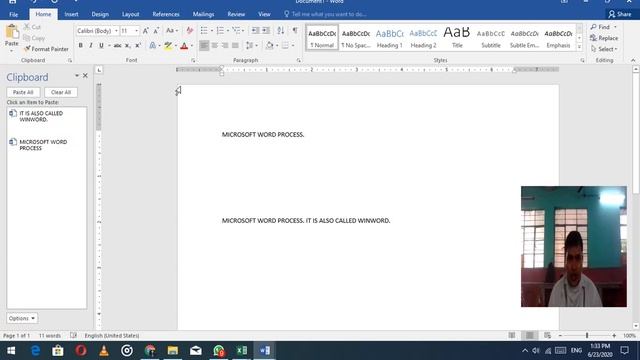Apply the No Spacing style
The height and width of the screenshot is (360, 640).
(356, 38)
